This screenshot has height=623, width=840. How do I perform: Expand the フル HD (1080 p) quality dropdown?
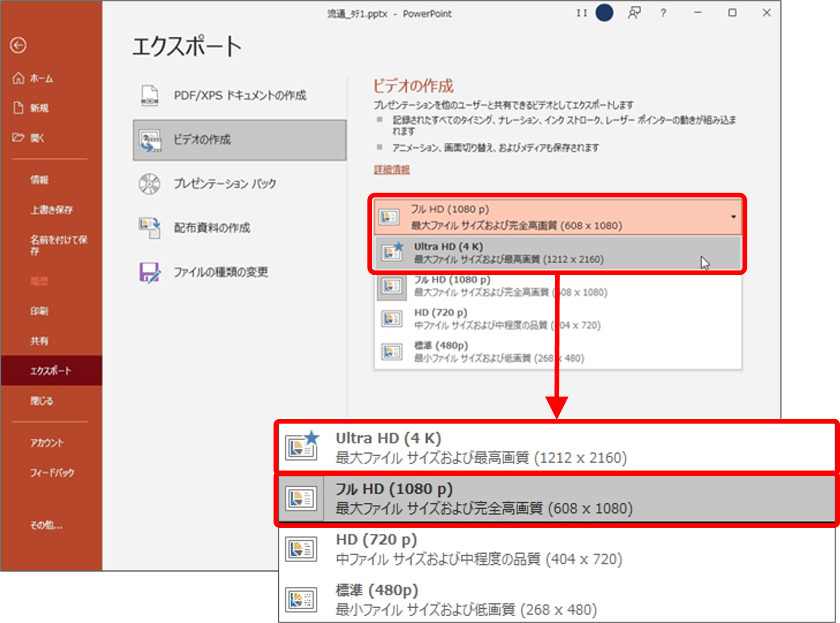point(557,217)
